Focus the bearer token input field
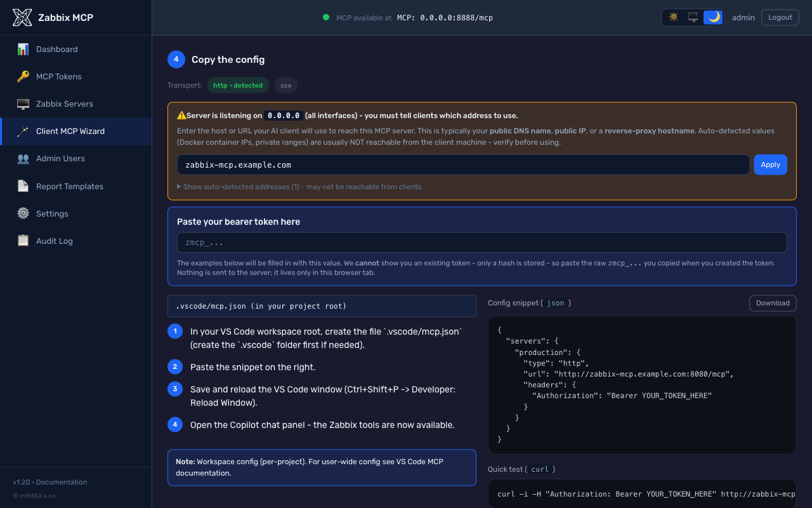Viewport: 812px width, 508px height. click(x=482, y=243)
